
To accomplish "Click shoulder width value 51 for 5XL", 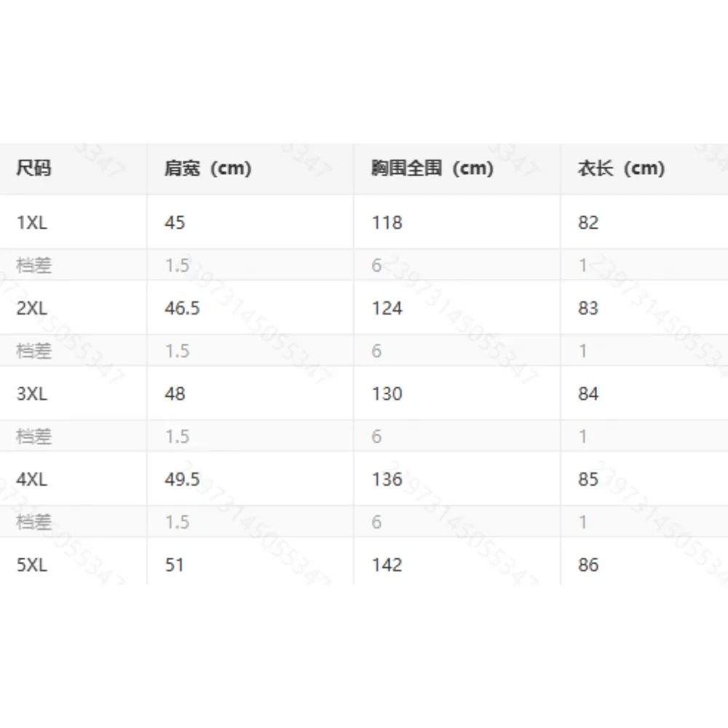I will click(x=175, y=565).
